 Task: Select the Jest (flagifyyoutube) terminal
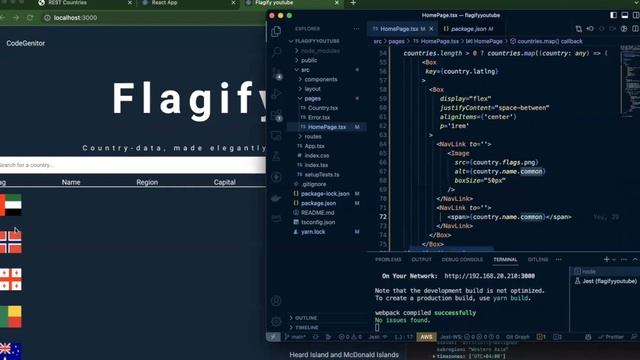click(605, 281)
